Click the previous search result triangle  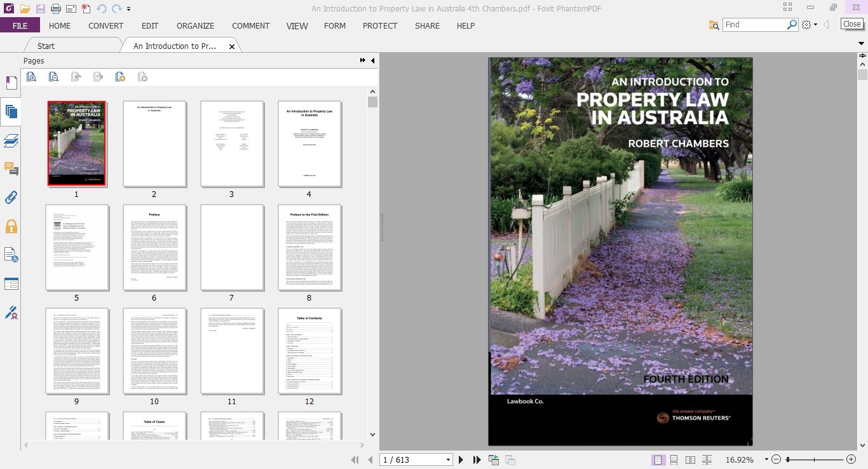click(x=827, y=25)
